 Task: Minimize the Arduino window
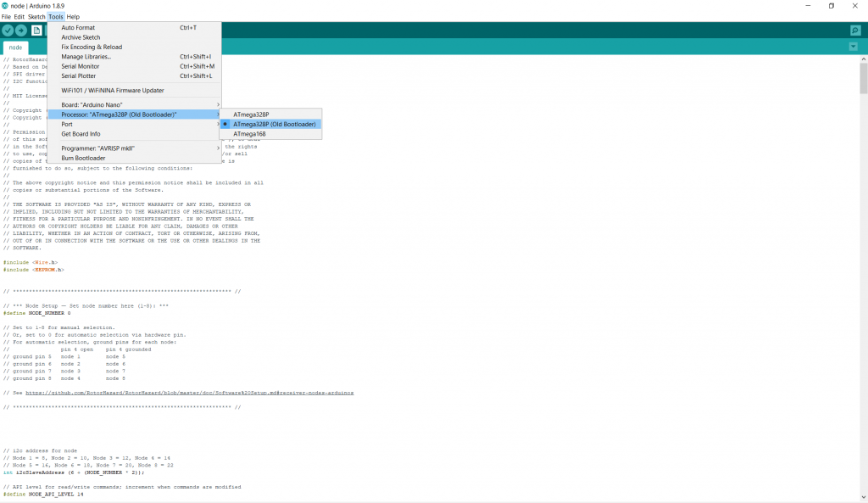[808, 6]
